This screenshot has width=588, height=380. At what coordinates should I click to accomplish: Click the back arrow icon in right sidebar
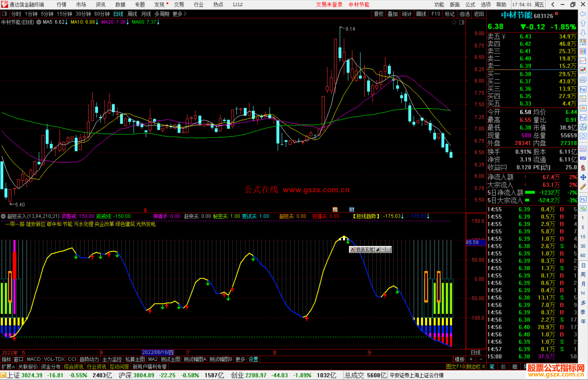click(x=583, y=14)
